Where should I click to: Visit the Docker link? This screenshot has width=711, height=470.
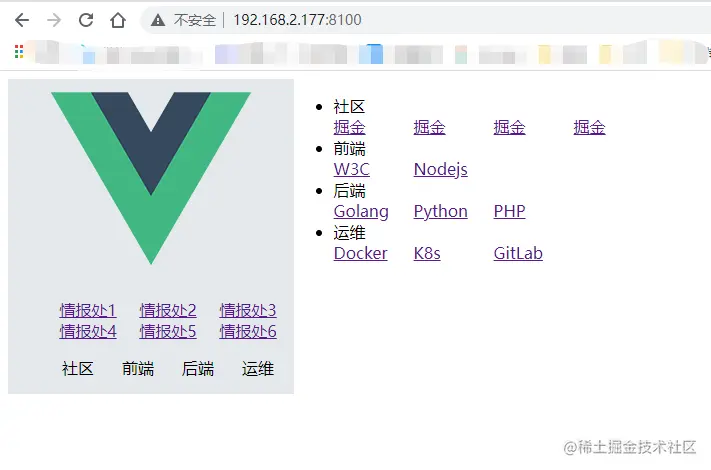click(x=360, y=253)
